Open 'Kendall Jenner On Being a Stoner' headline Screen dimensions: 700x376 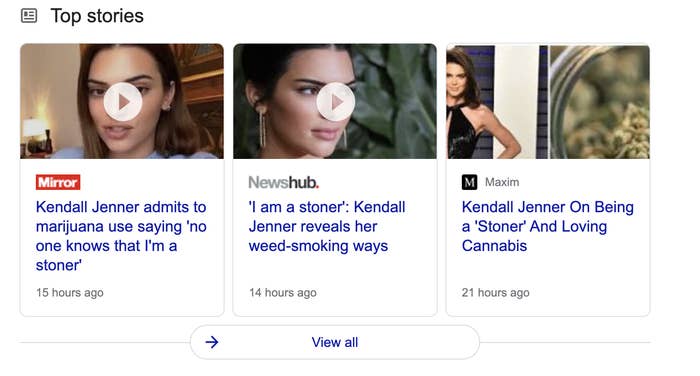[x=548, y=226]
